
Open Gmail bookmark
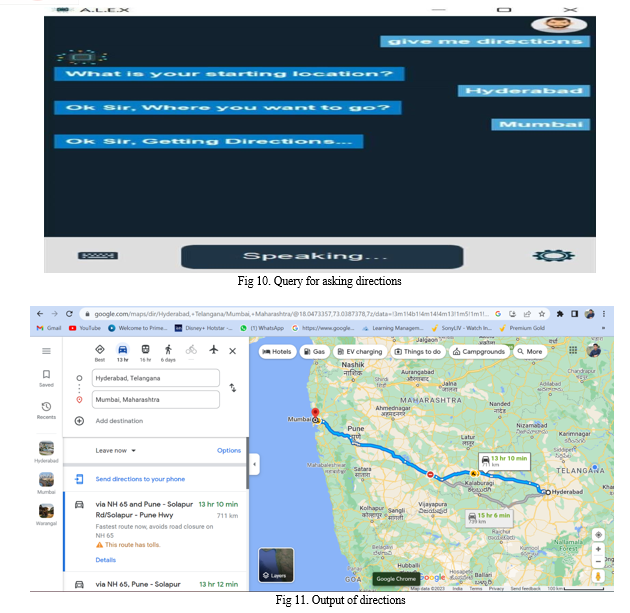point(49,328)
